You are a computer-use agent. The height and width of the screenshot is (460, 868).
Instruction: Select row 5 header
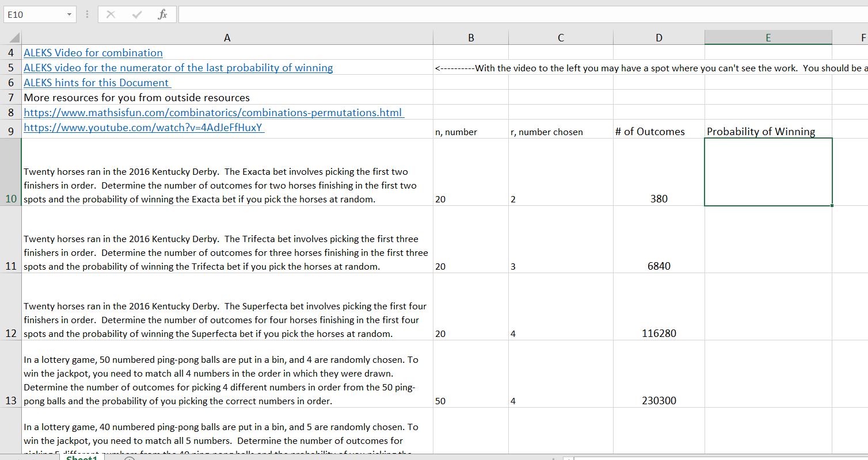11,68
